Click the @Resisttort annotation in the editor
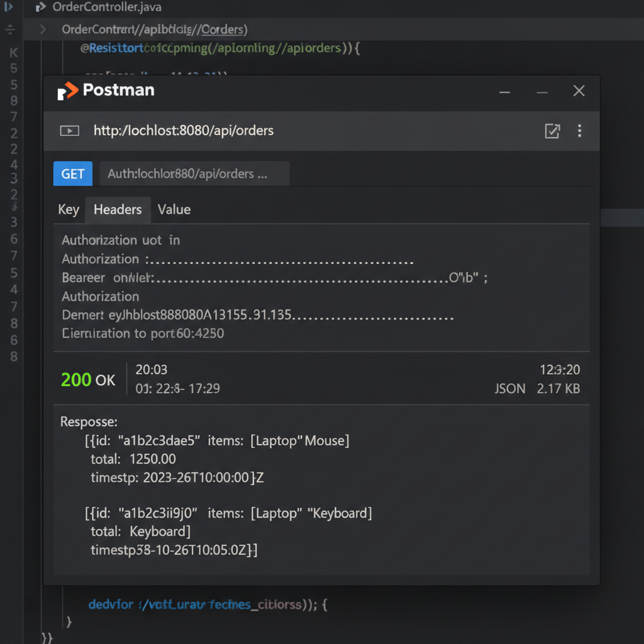644x644 pixels. coord(112,48)
